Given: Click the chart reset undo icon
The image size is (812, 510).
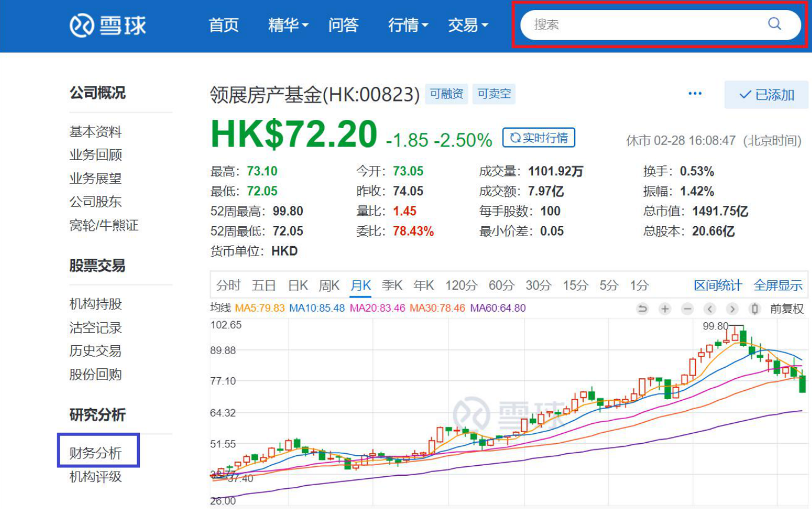Looking at the screenshot, I should [x=643, y=308].
